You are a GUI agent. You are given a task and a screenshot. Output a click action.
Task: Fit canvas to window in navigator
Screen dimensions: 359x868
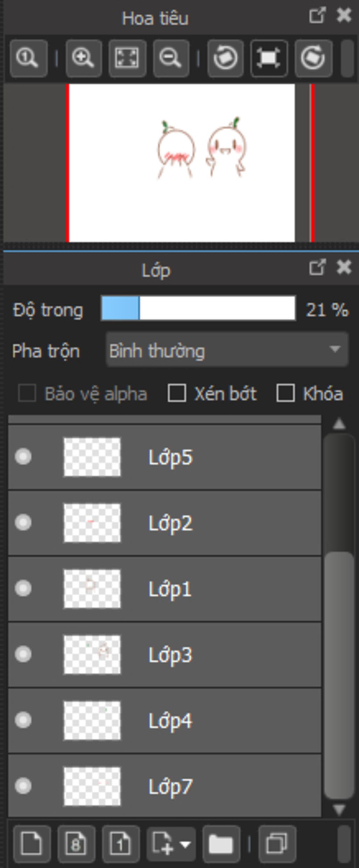127,58
